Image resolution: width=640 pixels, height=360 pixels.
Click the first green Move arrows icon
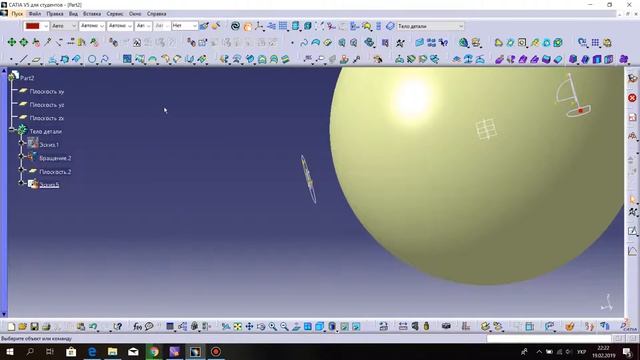tap(12, 42)
